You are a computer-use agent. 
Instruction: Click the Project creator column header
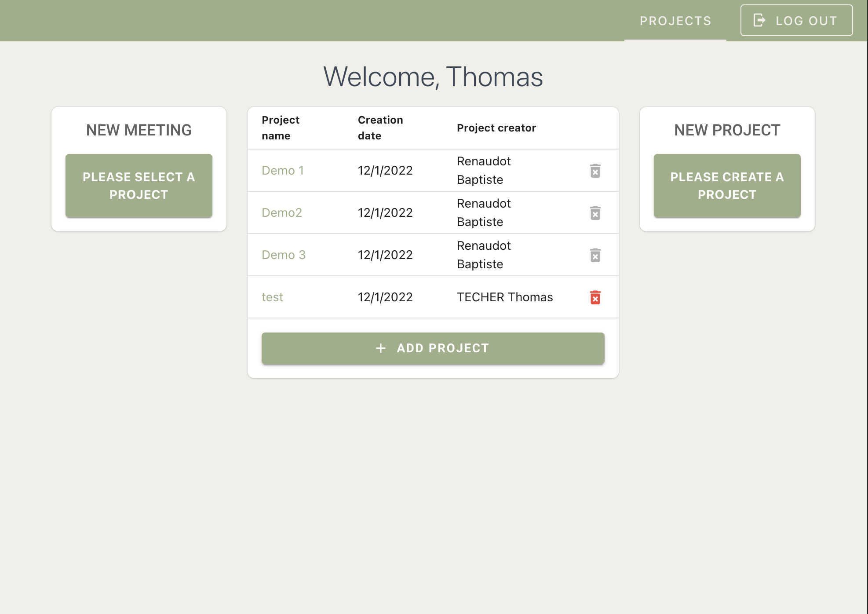(x=496, y=128)
